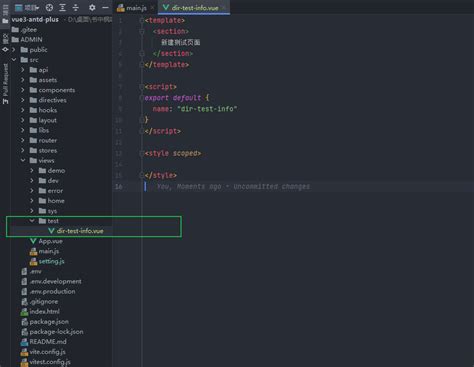
Task: Expand the components folder
Action: click(x=23, y=90)
